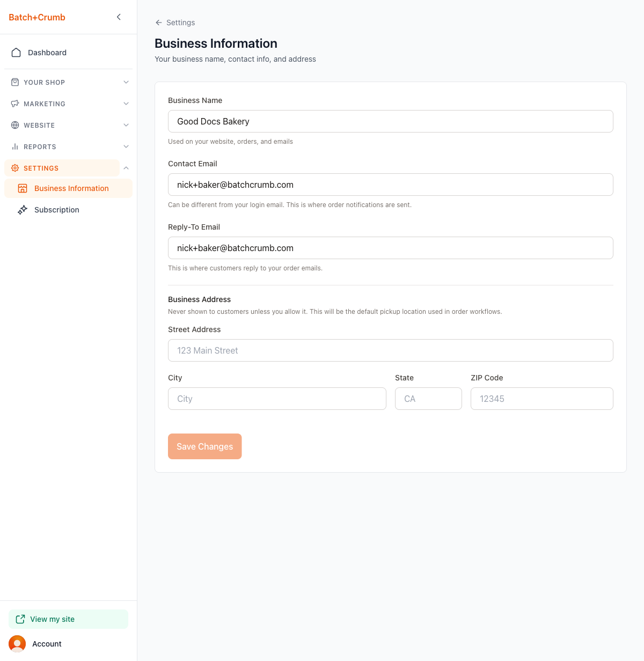The width and height of the screenshot is (644, 661).
Task: Click into the Street Address field
Action: tap(390, 350)
